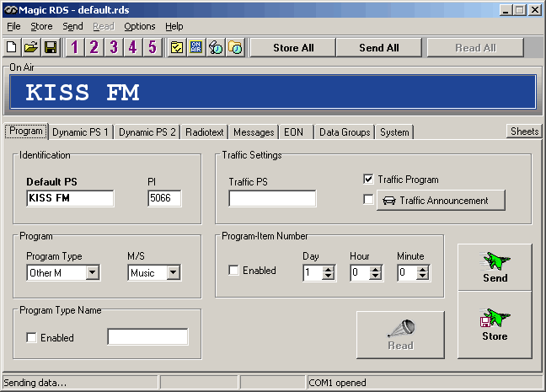The image size is (546, 392).
Task: Check the Traffic Announcement checkbox
Action: tap(368, 199)
